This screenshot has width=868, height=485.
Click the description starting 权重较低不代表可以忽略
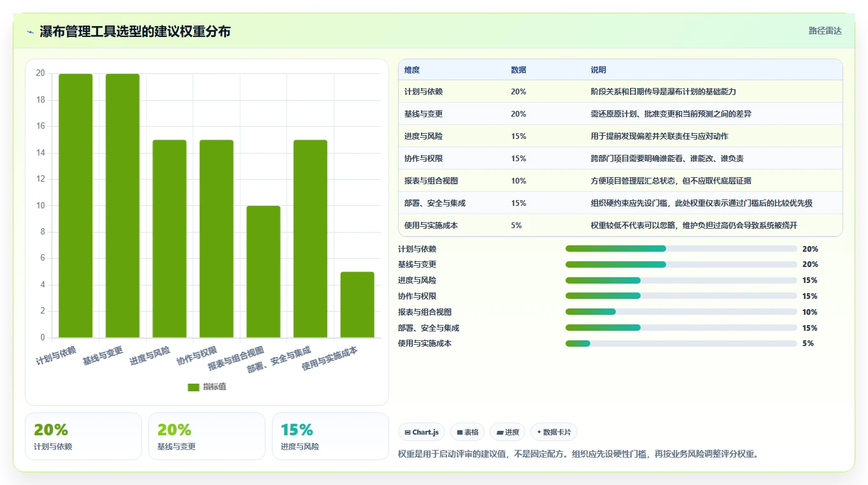click(694, 226)
